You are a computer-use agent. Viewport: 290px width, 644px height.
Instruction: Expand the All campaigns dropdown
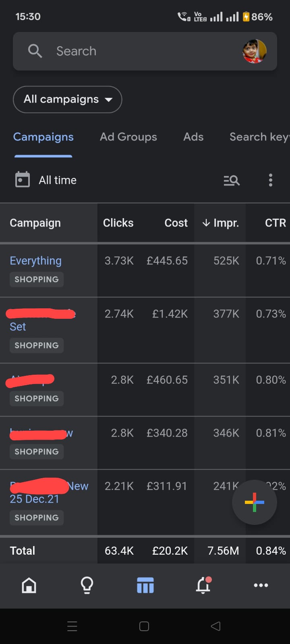(x=67, y=99)
